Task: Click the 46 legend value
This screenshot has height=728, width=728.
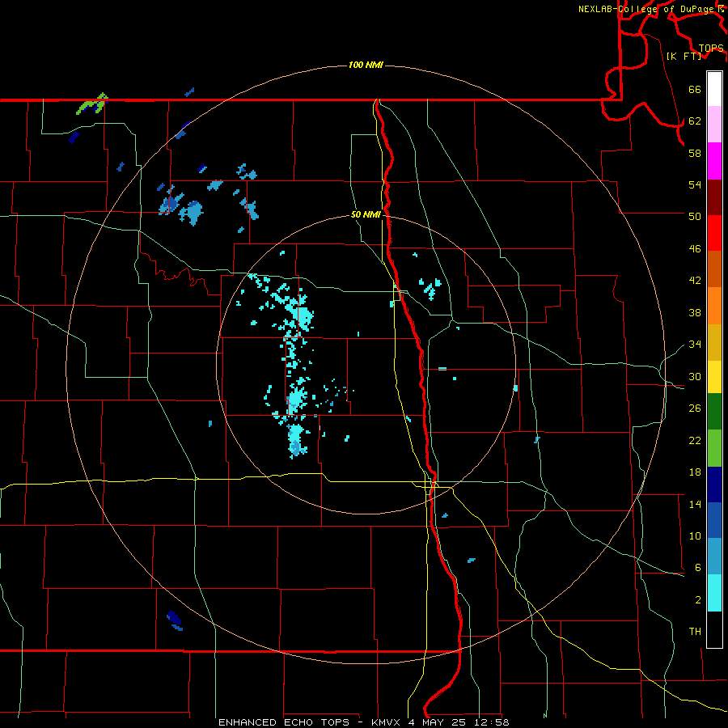Action: click(695, 248)
